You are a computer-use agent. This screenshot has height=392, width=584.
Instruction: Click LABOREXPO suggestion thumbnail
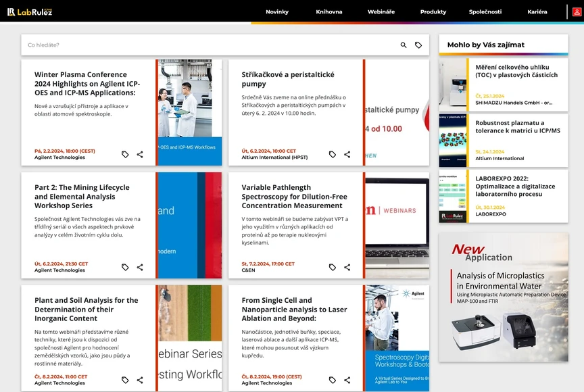452,196
